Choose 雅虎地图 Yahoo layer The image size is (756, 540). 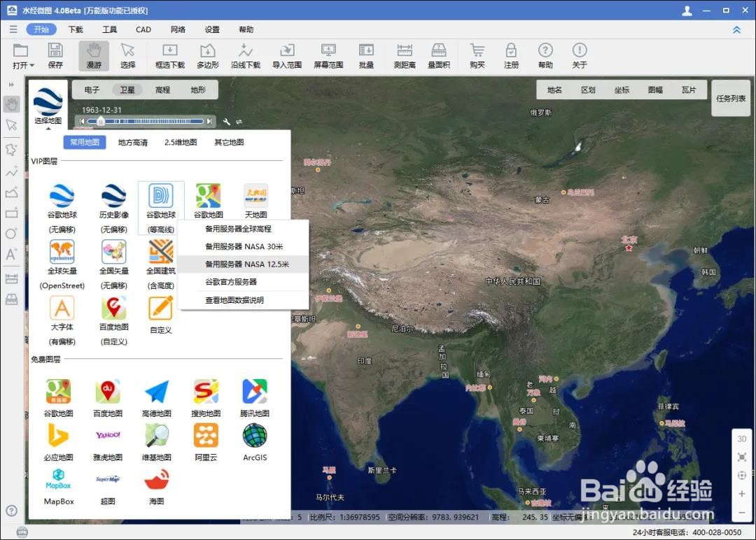tap(108, 442)
